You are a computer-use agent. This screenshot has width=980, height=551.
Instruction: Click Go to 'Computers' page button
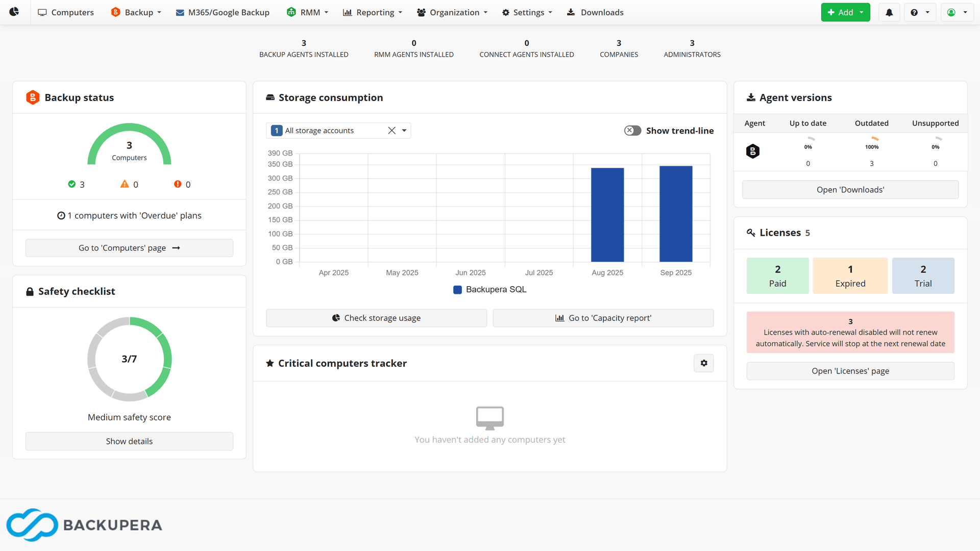coord(129,248)
